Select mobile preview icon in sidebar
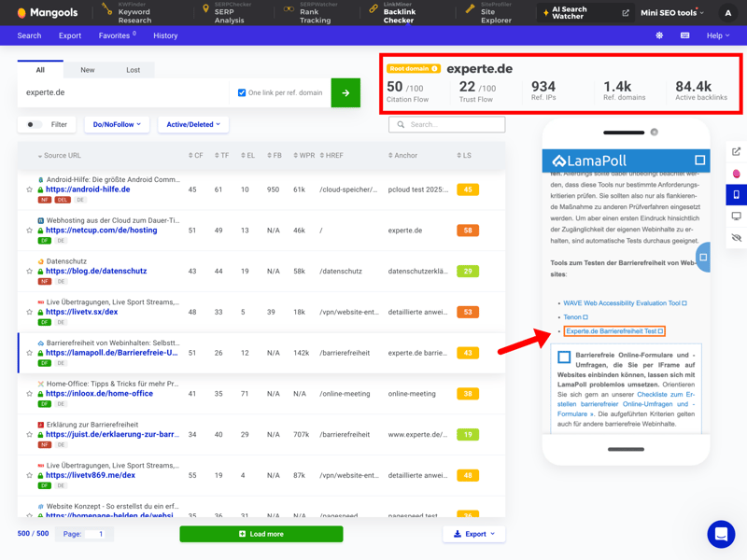Viewport: 747px width, 560px height. pyautogui.click(x=736, y=195)
